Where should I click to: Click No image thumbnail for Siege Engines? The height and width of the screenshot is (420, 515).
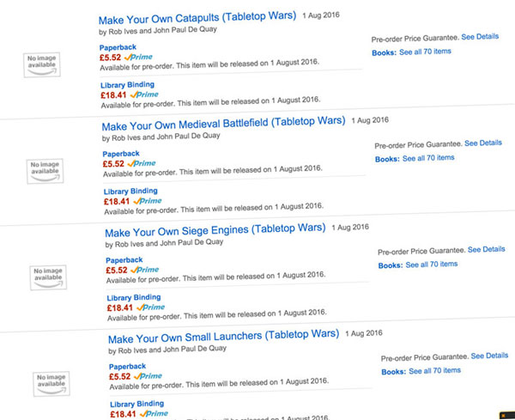click(48, 277)
